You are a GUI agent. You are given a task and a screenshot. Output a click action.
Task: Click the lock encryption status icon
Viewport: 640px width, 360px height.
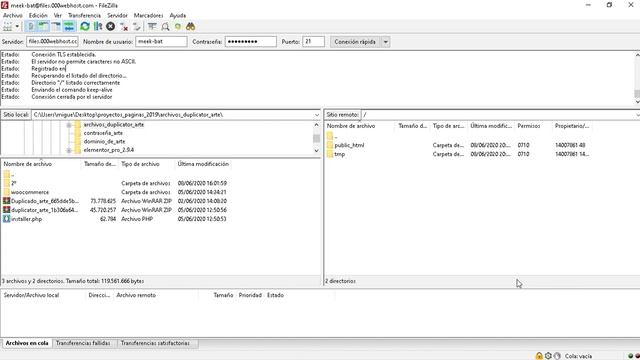539,356
